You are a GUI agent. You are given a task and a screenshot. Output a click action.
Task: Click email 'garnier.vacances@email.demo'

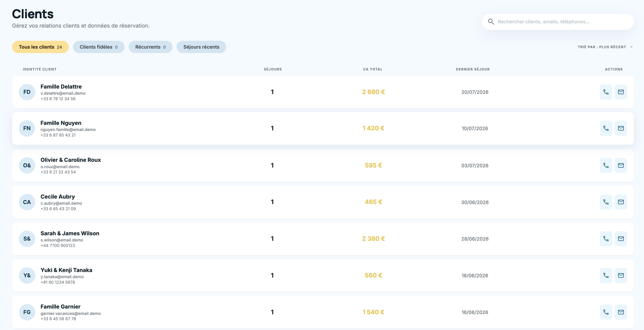click(x=70, y=313)
